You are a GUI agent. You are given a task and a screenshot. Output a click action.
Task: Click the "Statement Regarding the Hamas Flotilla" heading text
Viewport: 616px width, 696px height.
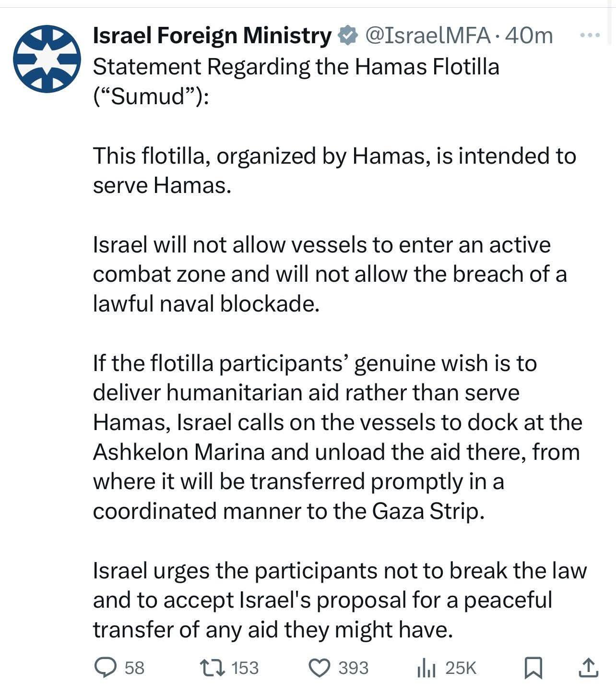tap(296, 67)
